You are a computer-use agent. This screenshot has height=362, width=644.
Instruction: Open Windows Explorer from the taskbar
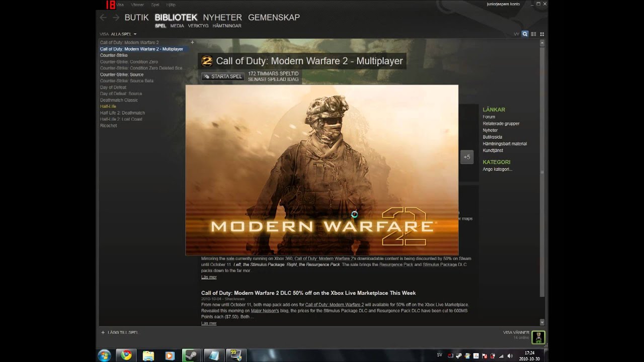(148, 355)
